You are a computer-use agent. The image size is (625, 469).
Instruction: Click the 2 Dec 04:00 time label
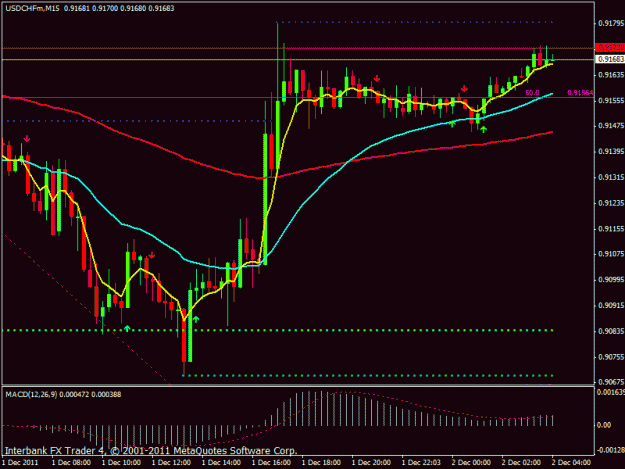click(571, 463)
